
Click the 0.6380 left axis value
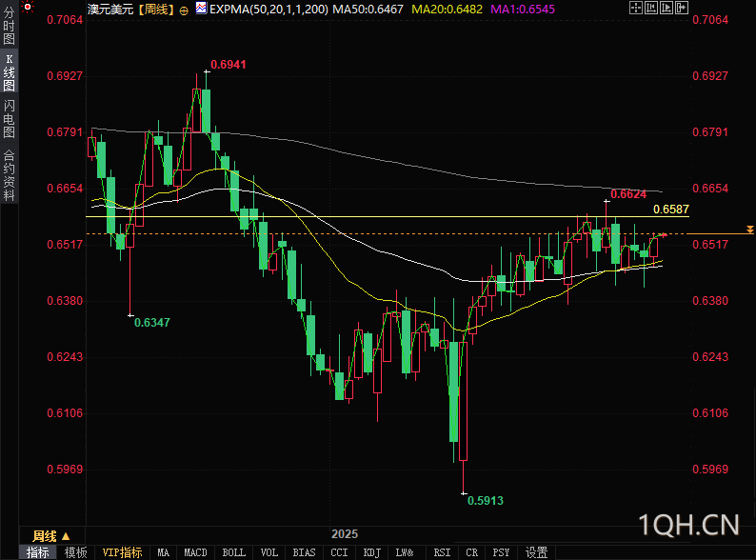65,301
